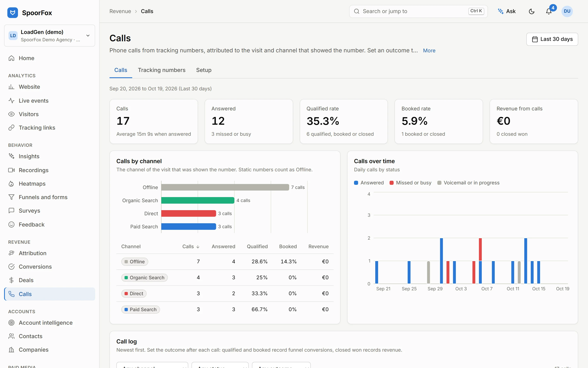Expand LoadGen (demo) workspace switcher
The height and width of the screenshot is (368, 588).
point(50,36)
